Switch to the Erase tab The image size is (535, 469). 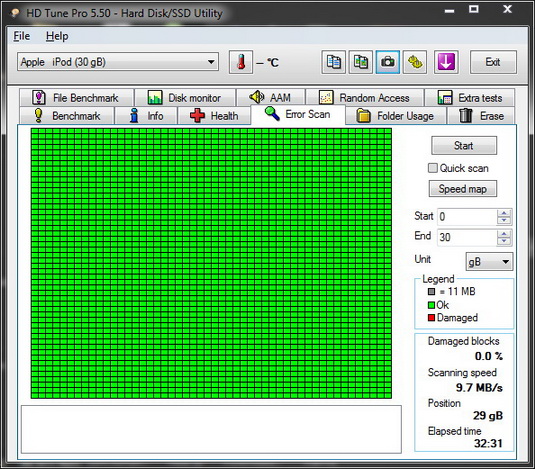481,116
